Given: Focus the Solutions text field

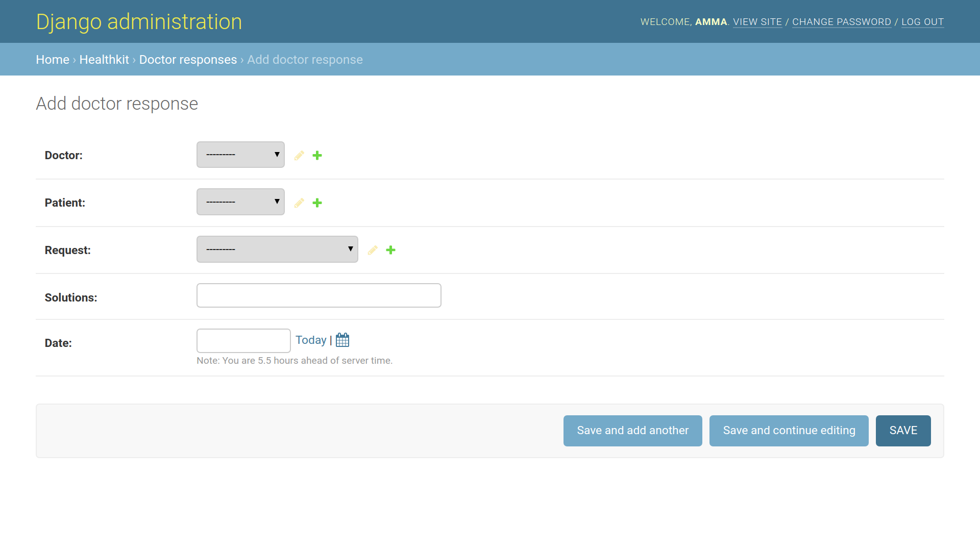Looking at the screenshot, I should pos(318,295).
